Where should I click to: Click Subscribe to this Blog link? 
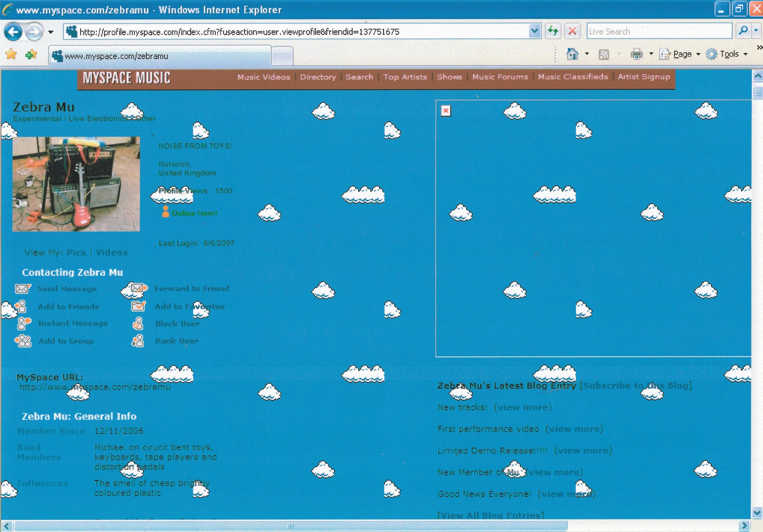(x=636, y=386)
